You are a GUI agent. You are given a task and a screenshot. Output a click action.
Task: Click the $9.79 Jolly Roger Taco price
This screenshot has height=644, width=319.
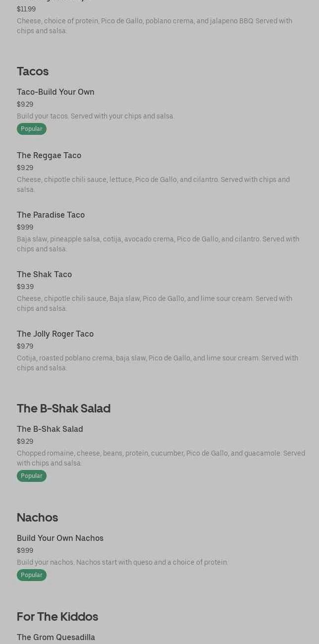click(25, 347)
